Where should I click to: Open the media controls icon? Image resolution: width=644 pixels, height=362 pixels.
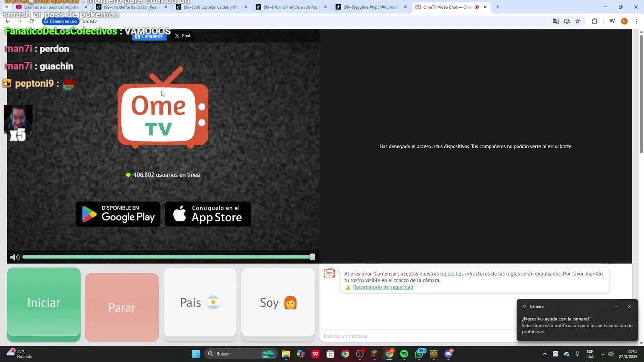tap(612, 21)
